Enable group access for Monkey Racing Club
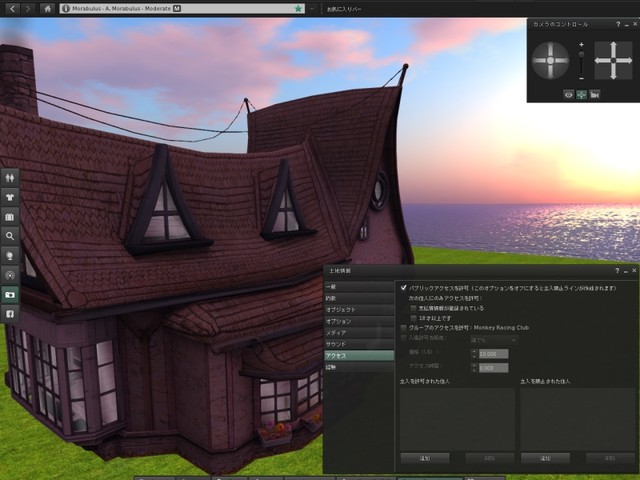The width and height of the screenshot is (640, 480). 404,328
